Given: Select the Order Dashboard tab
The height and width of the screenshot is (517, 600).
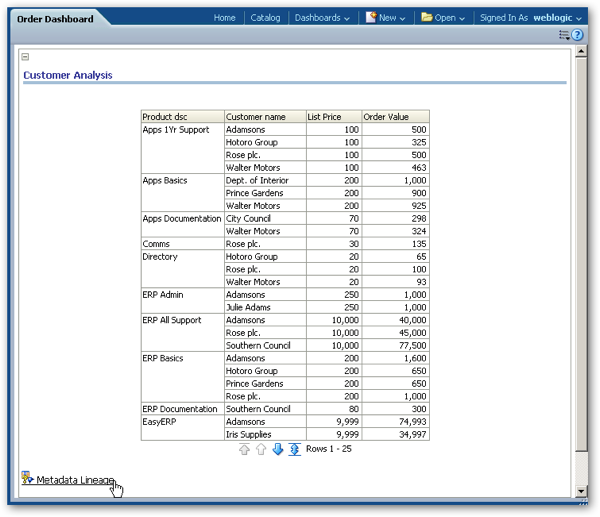Looking at the screenshot, I should (55, 19).
